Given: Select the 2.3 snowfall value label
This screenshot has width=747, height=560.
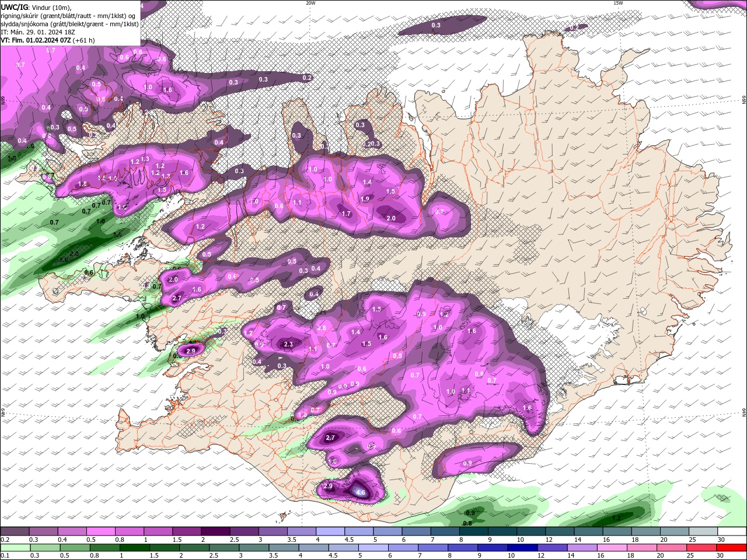Looking at the screenshot, I should [x=288, y=345].
